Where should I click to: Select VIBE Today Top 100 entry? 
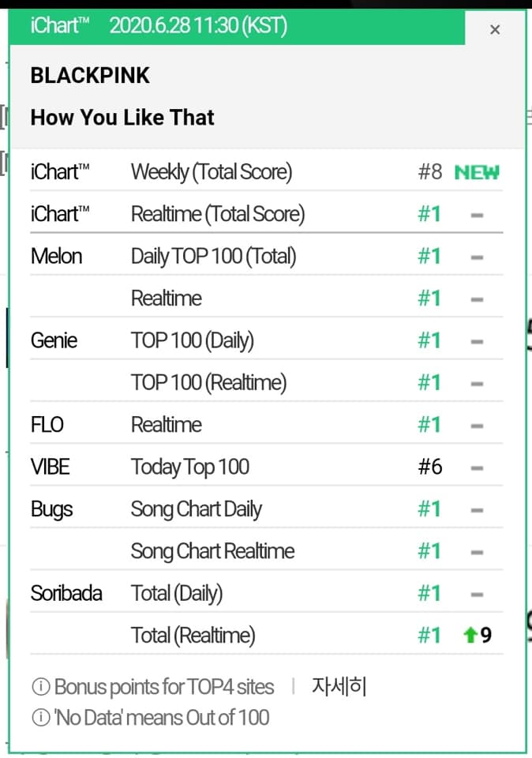click(x=189, y=467)
